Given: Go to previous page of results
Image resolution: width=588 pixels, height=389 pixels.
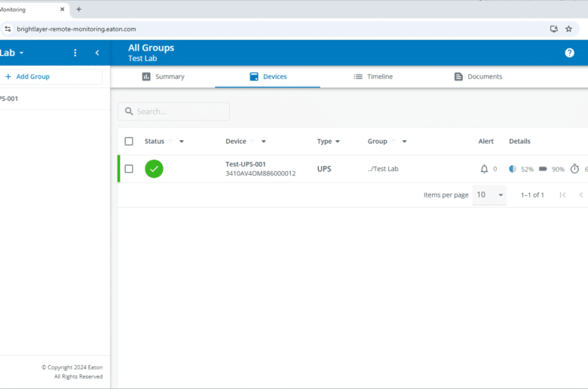Looking at the screenshot, I should coord(581,195).
